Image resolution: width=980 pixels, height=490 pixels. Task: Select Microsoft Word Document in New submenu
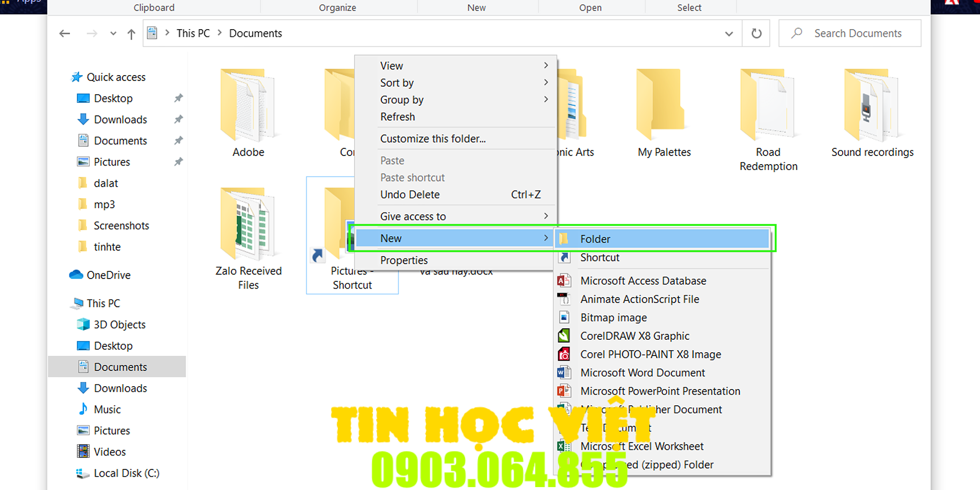coord(642,373)
